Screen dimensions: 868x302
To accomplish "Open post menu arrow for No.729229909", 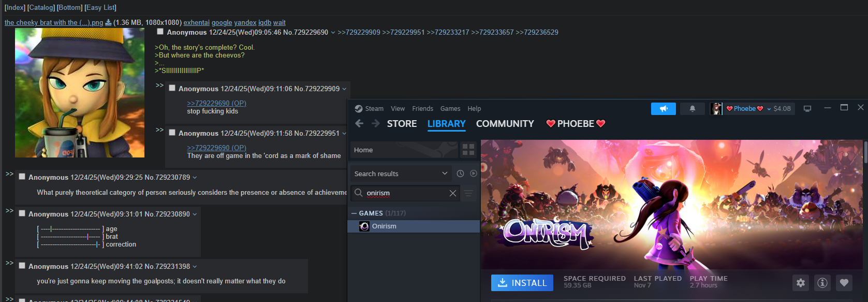I will (344, 89).
